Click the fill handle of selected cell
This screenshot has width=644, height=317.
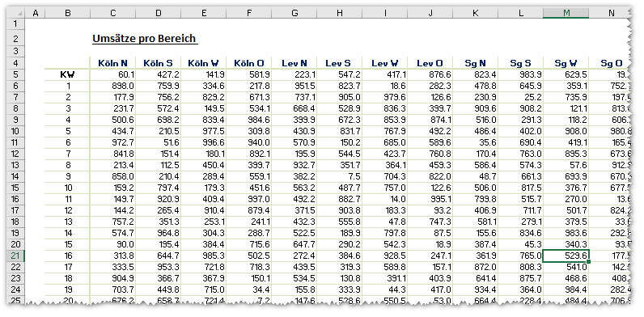pos(588,261)
